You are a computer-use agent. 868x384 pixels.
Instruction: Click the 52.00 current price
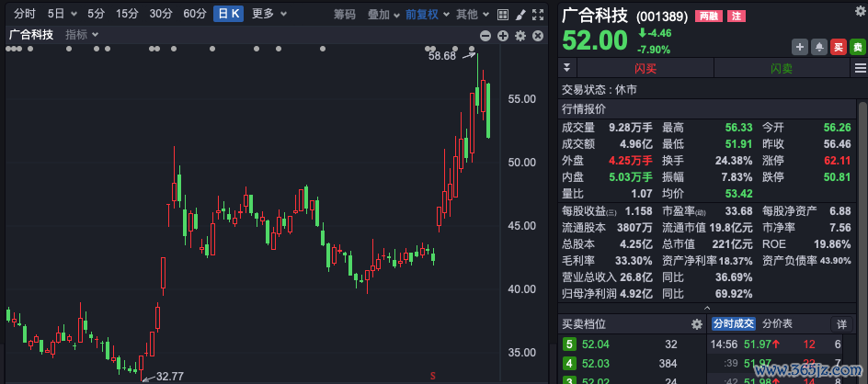pos(595,41)
